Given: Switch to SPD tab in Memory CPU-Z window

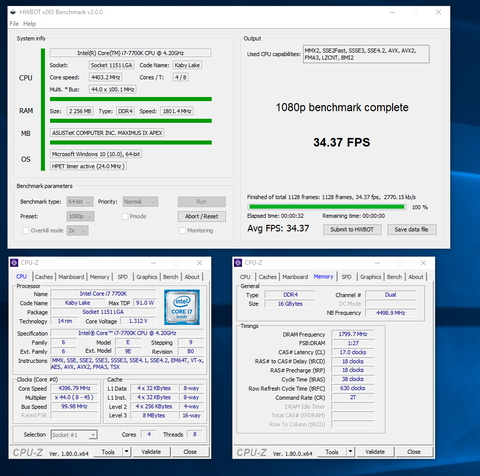Looking at the screenshot, I should [x=346, y=277].
